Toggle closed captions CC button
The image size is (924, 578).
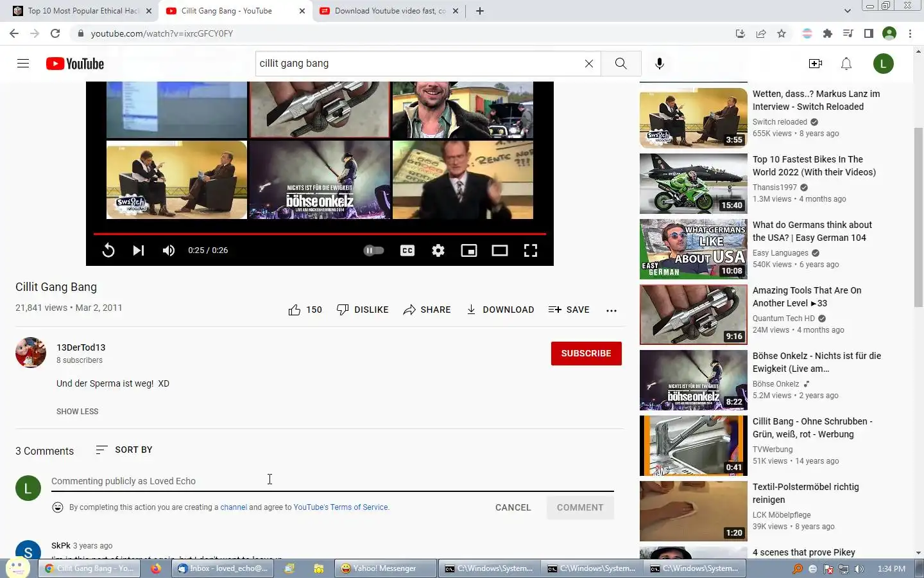point(407,250)
